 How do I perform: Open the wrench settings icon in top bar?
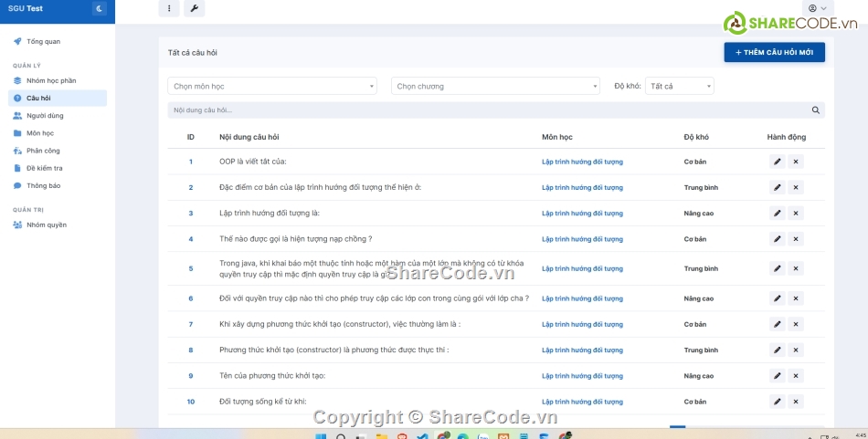click(x=194, y=9)
